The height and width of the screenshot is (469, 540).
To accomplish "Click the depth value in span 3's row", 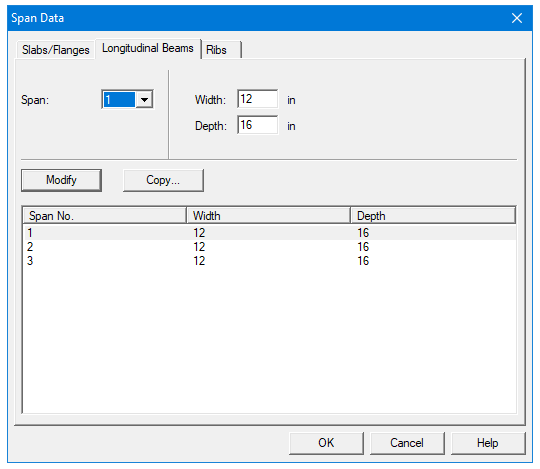I will (x=363, y=261).
